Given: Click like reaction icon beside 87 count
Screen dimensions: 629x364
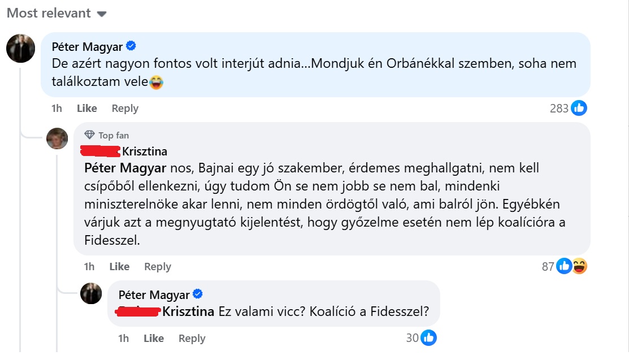Looking at the screenshot, I should coord(564,266).
